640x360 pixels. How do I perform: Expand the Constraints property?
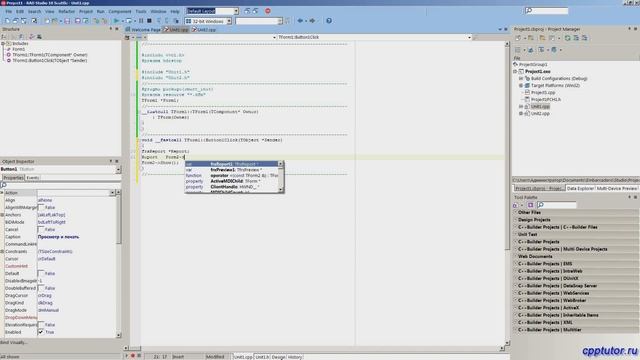pyautogui.click(x=2, y=251)
